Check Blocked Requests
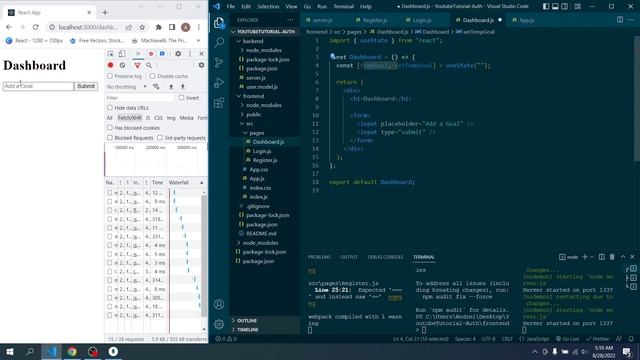This screenshot has height=360, width=640. click(110, 138)
